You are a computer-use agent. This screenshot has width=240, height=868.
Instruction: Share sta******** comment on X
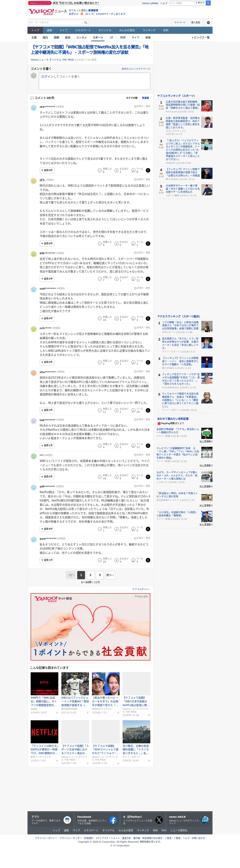(148, 171)
